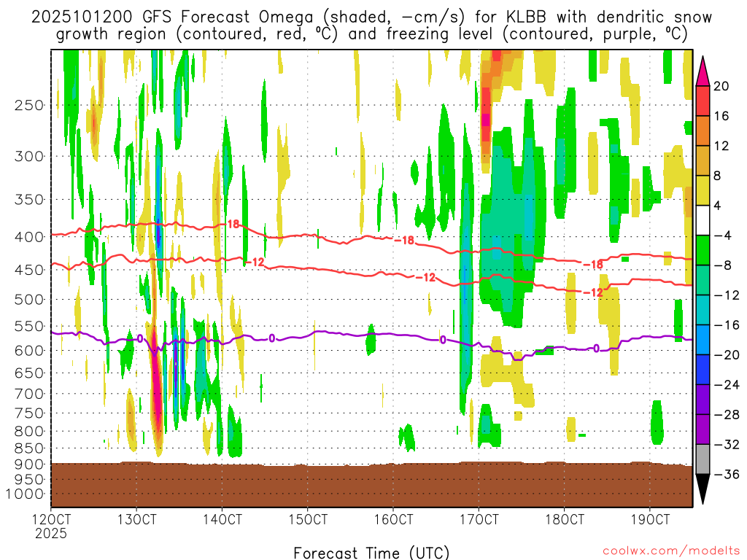Click the 12OCT 2025 start date label

[x=51, y=526]
